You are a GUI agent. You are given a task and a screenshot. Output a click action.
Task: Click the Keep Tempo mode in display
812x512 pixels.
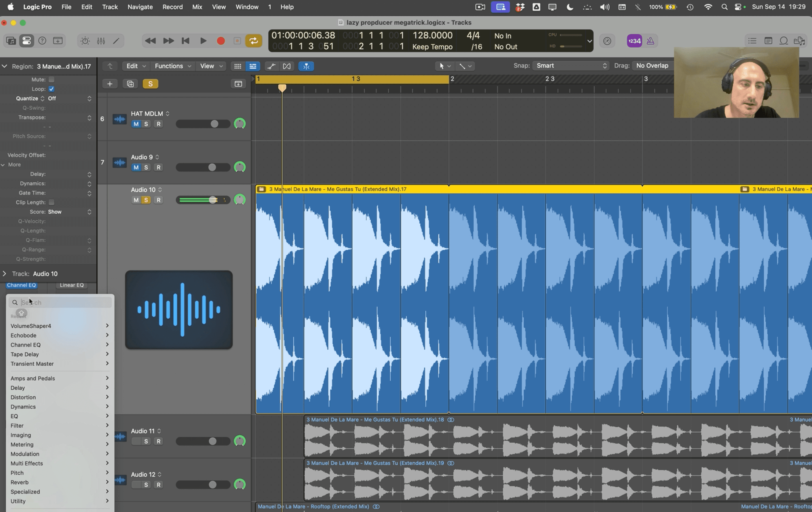click(x=432, y=47)
